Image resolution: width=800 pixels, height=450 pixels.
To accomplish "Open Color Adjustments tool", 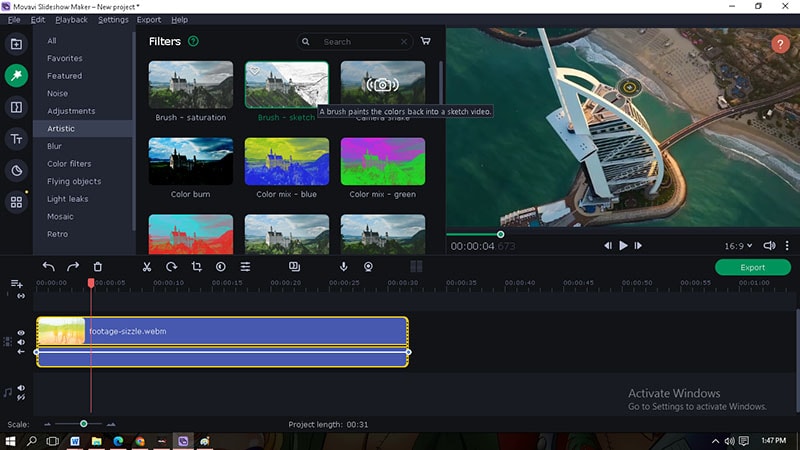I will 220,266.
